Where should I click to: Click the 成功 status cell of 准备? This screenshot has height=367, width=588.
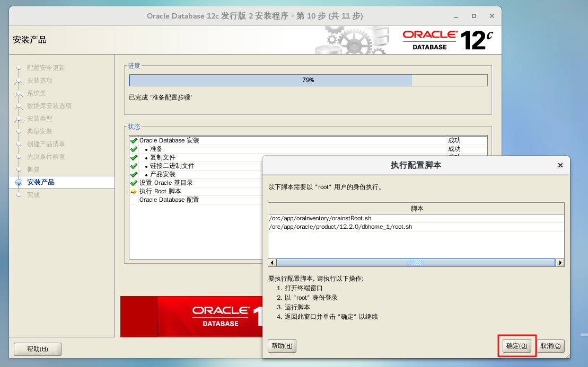[x=467, y=149]
